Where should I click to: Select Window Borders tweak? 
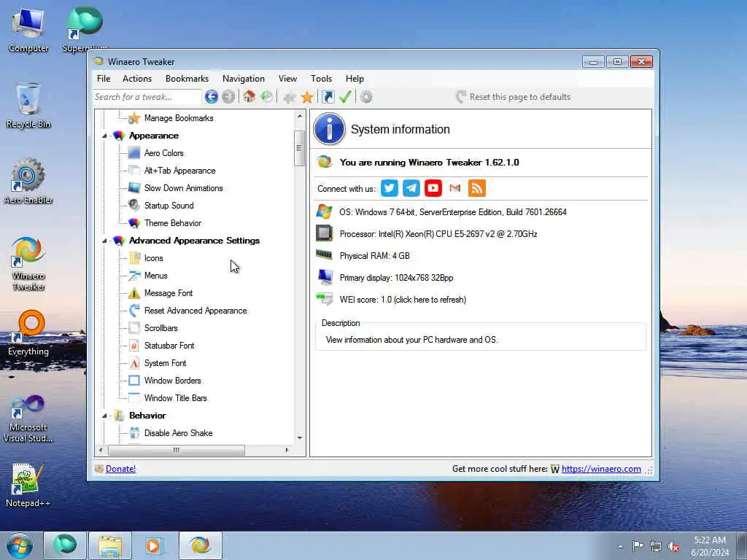pyautogui.click(x=172, y=381)
